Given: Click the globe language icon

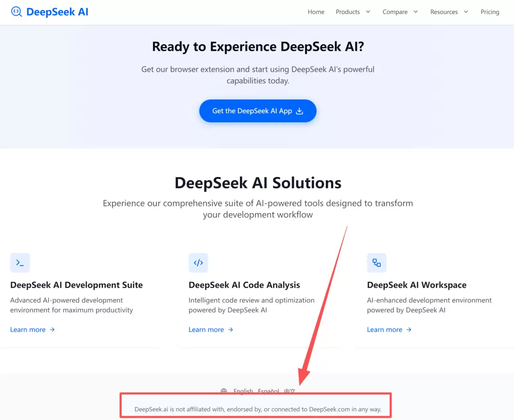Looking at the screenshot, I should [x=224, y=391].
